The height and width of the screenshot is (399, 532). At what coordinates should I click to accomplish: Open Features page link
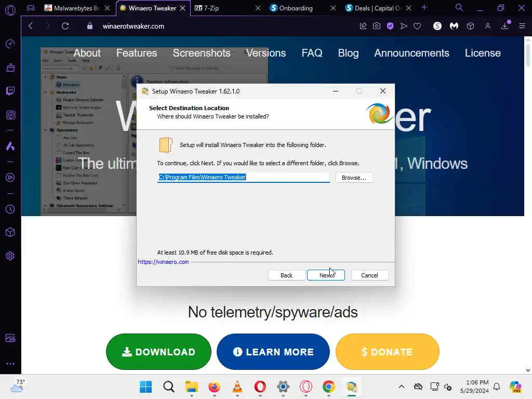click(137, 53)
